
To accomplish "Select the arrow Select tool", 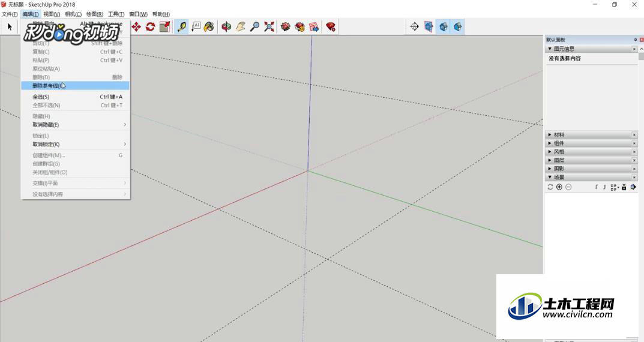I will (10, 27).
